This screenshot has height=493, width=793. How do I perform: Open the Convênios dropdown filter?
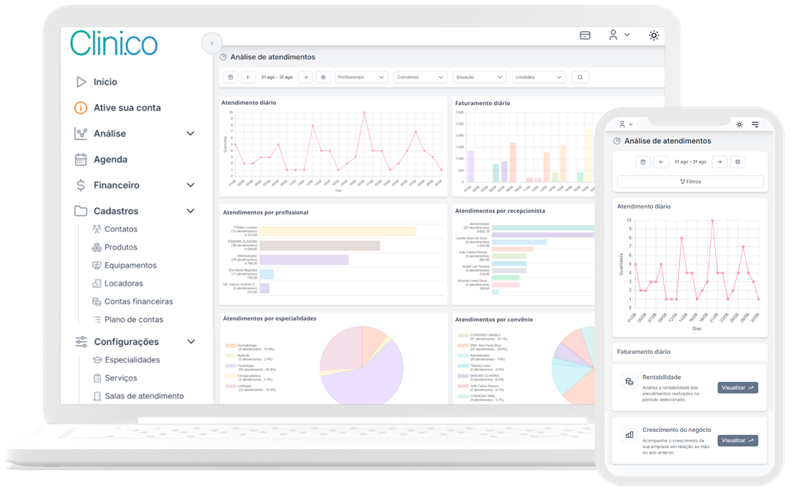click(420, 77)
